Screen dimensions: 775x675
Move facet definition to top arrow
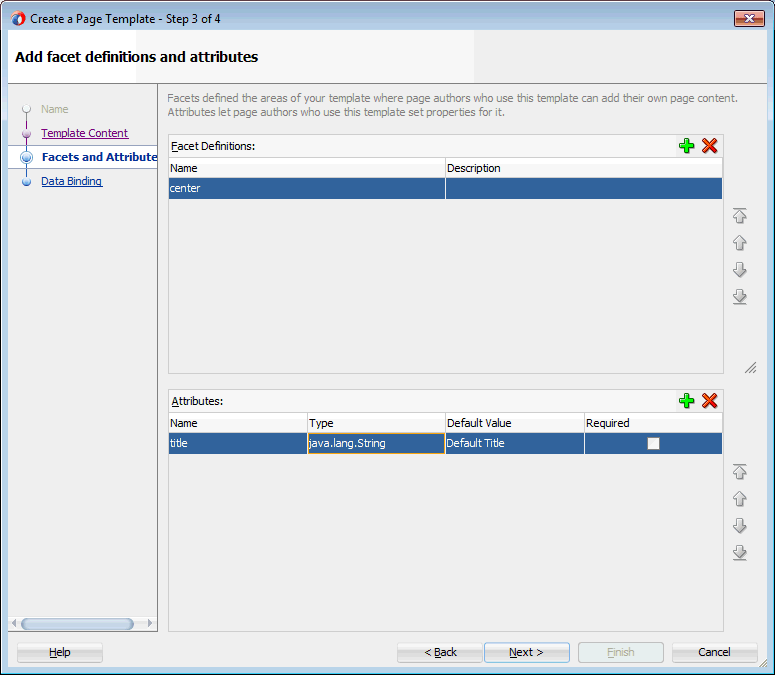click(739, 215)
